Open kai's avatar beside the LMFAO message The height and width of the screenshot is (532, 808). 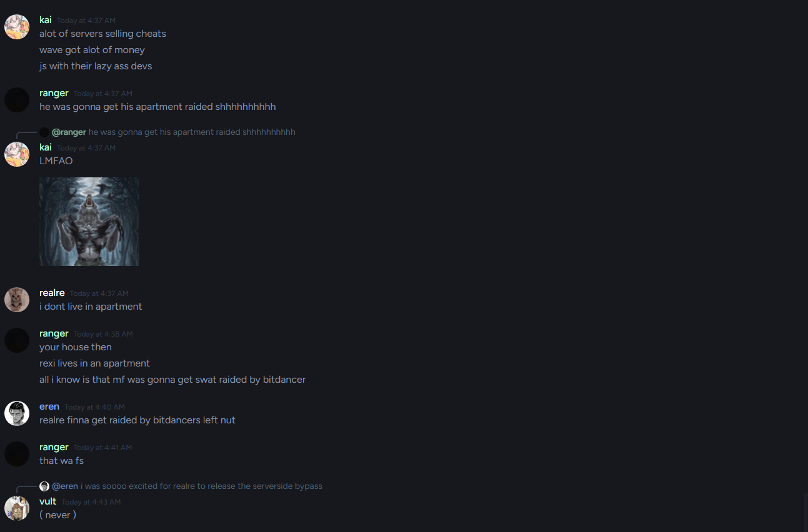click(x=17, y=154)
